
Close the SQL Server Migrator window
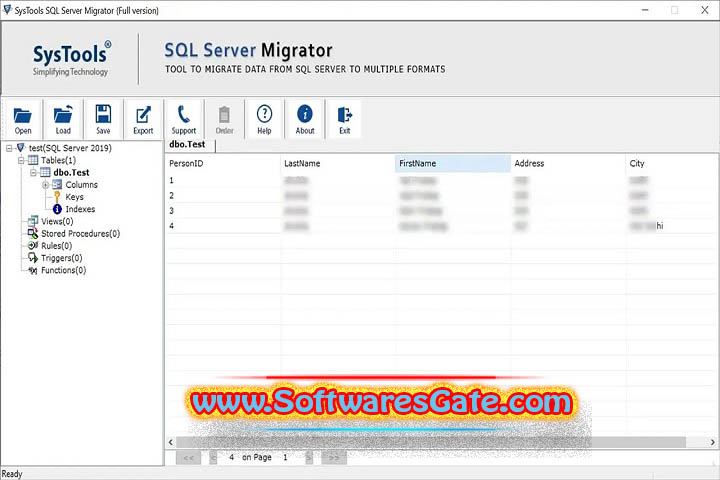pos(705,10)
